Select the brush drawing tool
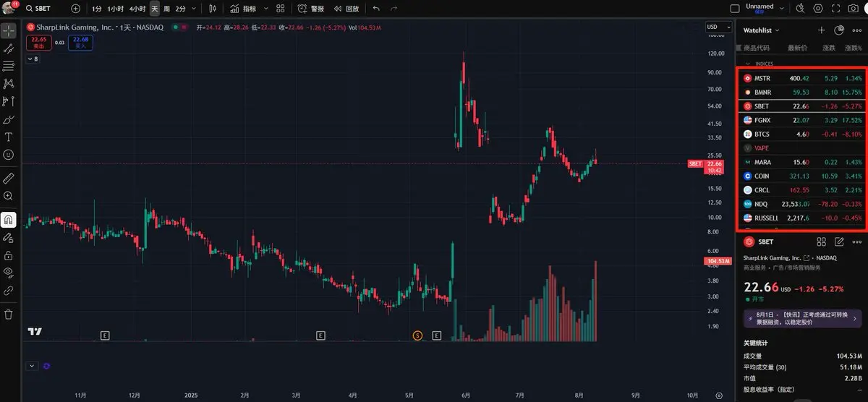Viewport: 868px width, 402px height. (9, 119)
